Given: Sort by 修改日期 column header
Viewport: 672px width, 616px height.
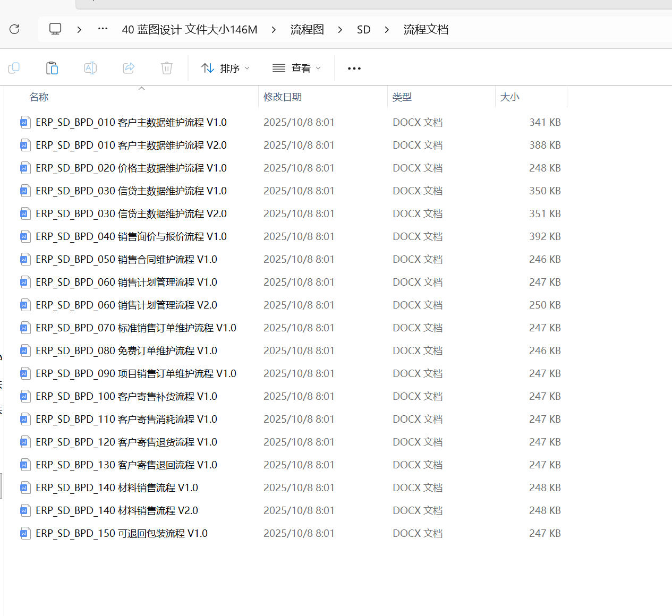Looking at the screenshot, I should [x=283, y=97].
